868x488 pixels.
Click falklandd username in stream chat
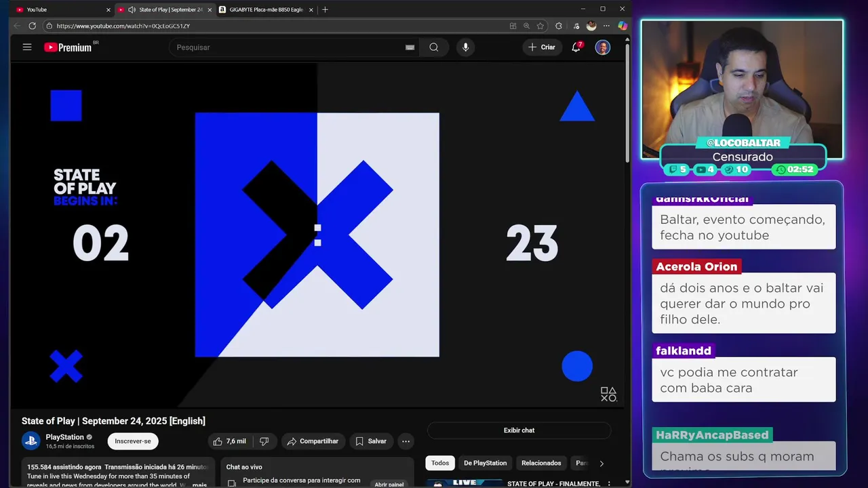tap(684, 350)
